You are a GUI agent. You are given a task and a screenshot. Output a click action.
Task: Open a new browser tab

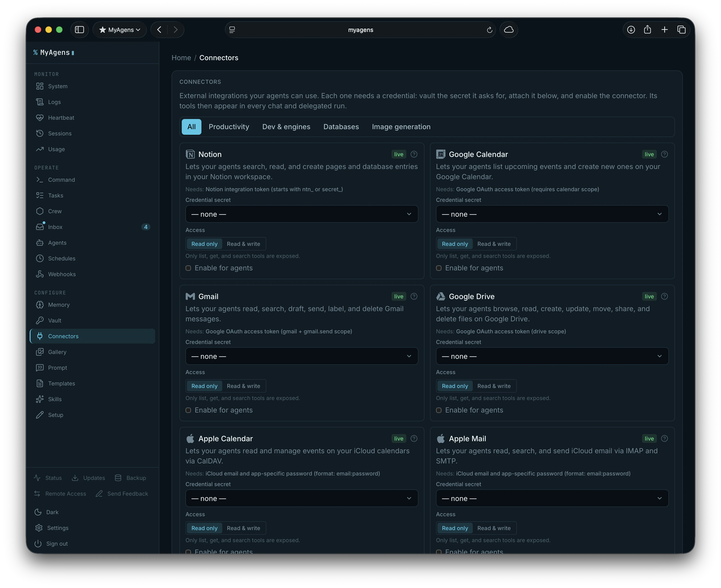click(664, 30)
